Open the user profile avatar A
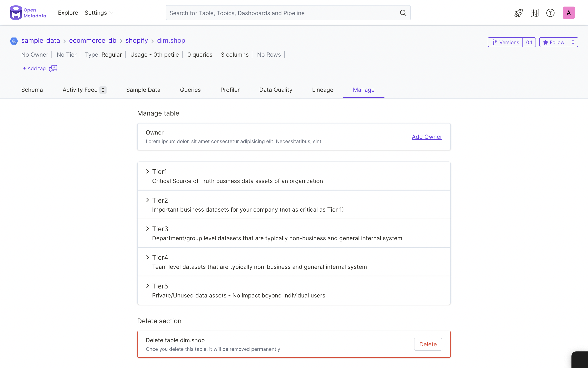The height and width of the screenshot is (368, 588). pos(569,13)
